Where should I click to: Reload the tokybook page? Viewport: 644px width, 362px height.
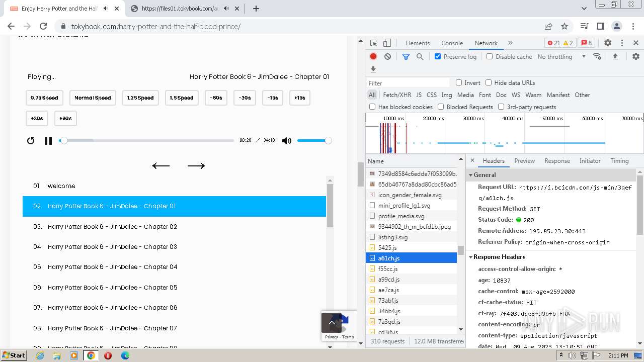pos(43,26)
